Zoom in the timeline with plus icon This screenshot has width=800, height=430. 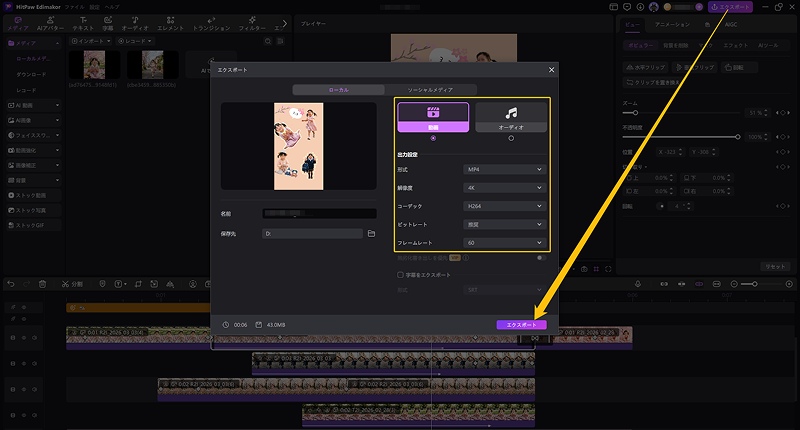click(789, 284)
